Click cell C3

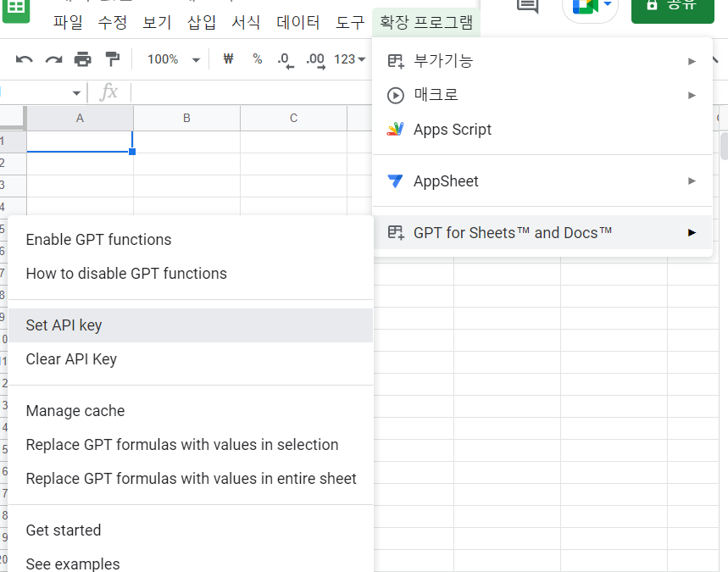click(x=293, y=186)
